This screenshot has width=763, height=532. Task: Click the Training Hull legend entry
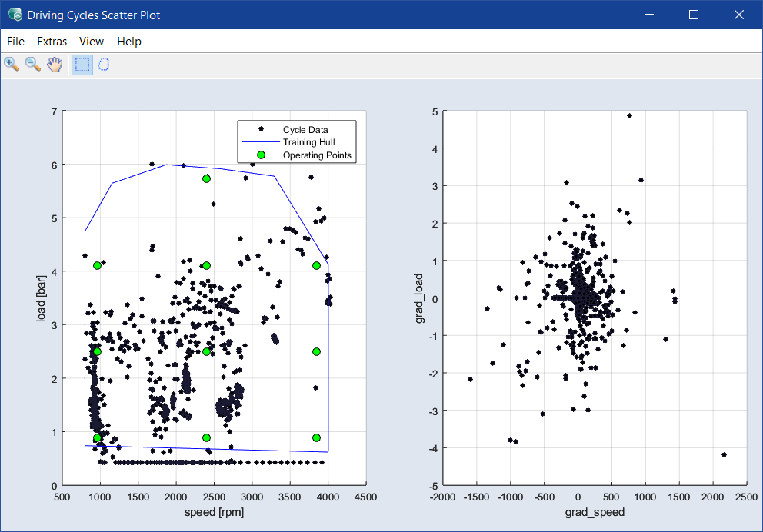(x=308, y=142)
